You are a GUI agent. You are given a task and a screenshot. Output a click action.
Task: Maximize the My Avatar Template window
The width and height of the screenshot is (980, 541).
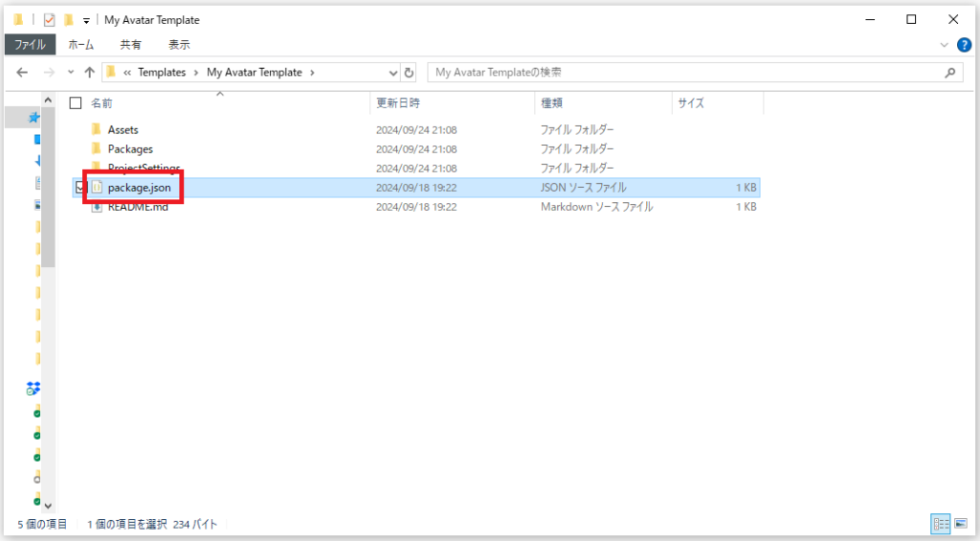911,19
